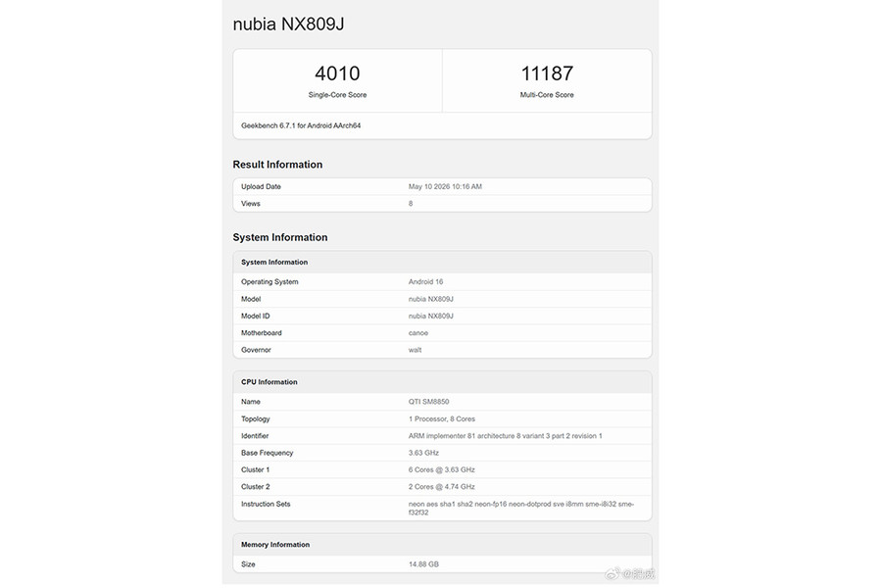Select the walt governor value

(416, 350)
